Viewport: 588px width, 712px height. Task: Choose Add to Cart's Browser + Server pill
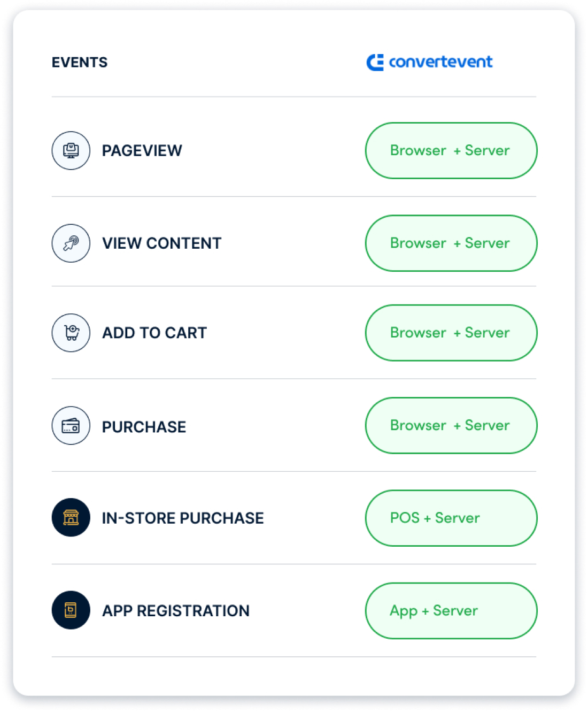click(451, 333)
